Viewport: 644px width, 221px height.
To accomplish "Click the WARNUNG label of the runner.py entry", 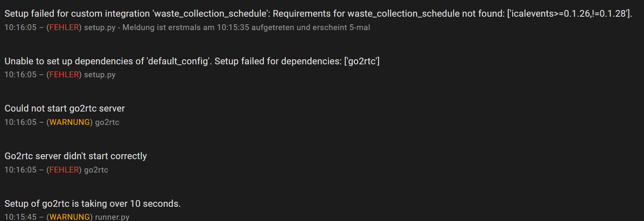I will 69,217.
